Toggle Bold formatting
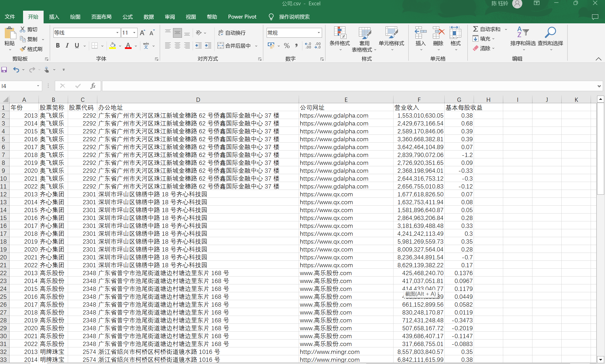Viewport: 605px width, 364px height. click(x=58, y=46)
